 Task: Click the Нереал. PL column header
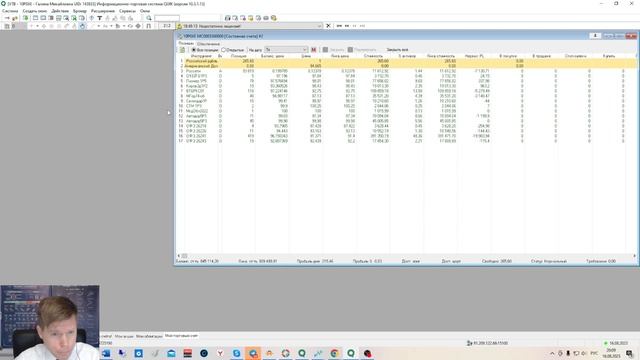tap(474, 56)
